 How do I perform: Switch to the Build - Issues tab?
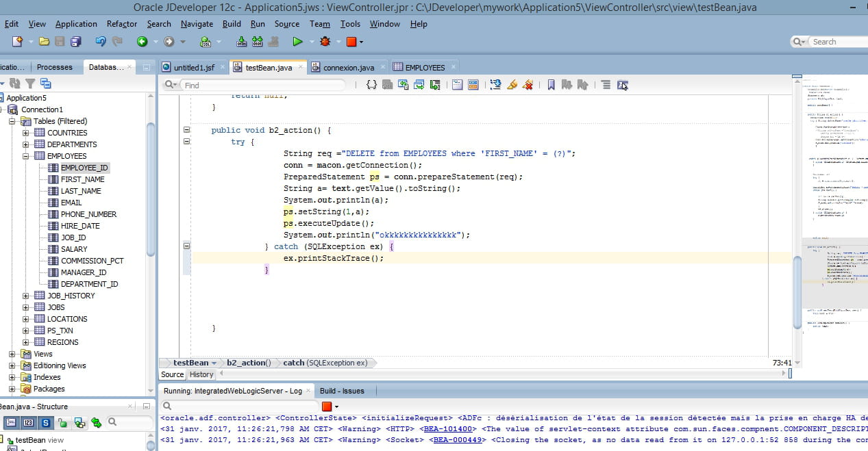(342, 391)
